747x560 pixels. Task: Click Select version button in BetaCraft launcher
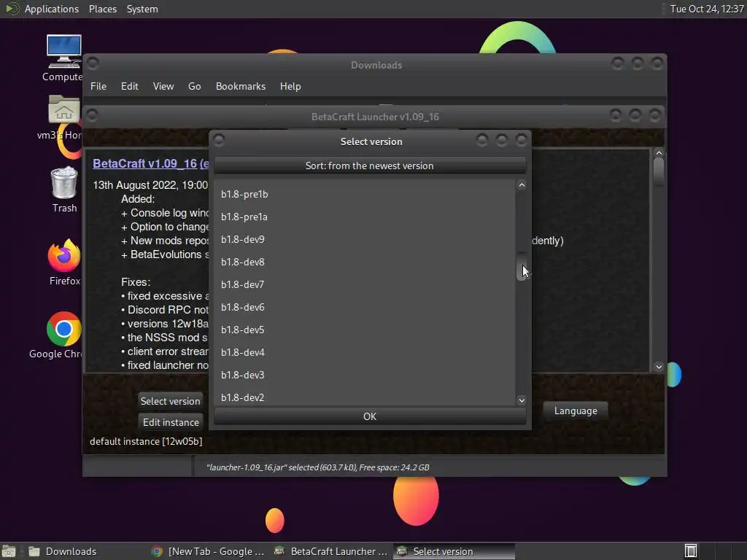click(x=170, y=401)
